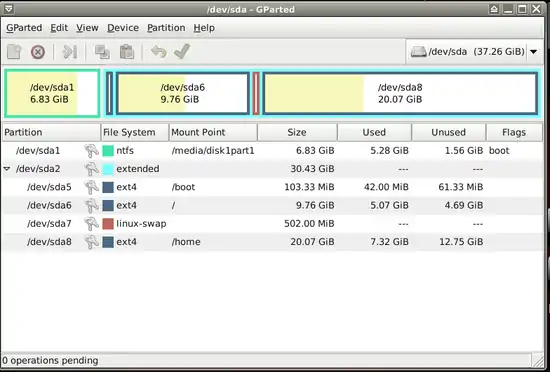Click the 5.07 GiB used cell
The image size is (550, 372).
[389, 205]
